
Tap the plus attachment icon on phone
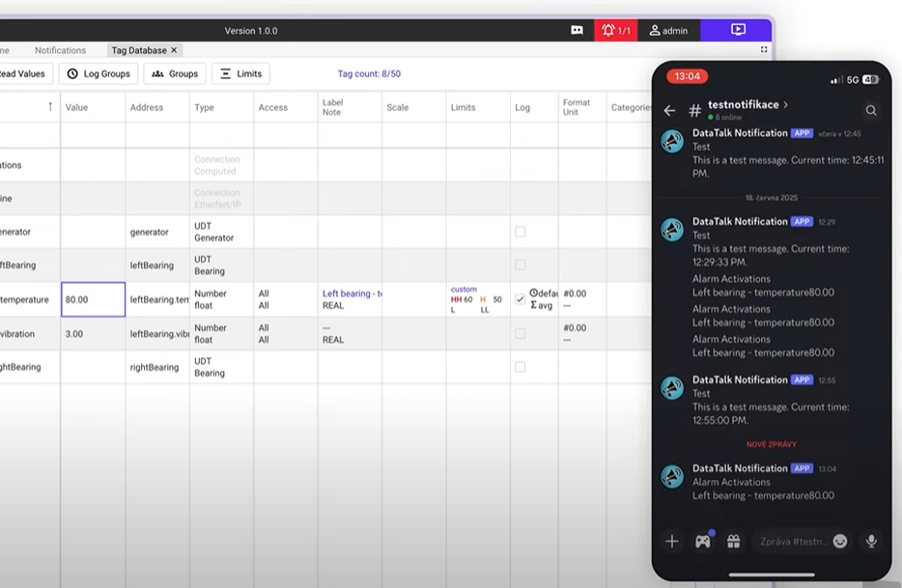672,541
